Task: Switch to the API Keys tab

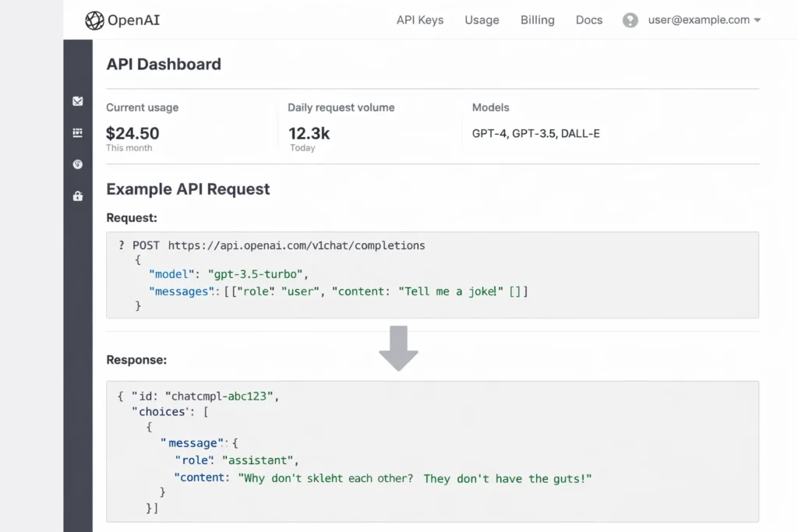Action: pos(420,20)
